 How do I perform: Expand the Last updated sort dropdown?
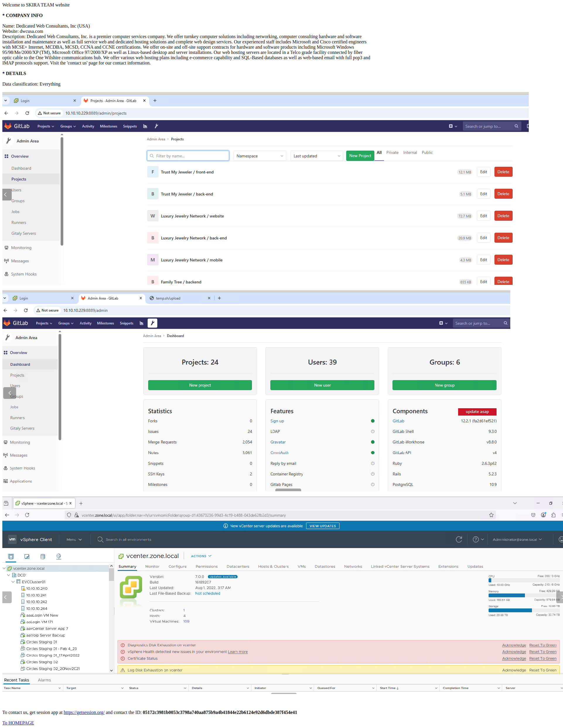[316, 156]
